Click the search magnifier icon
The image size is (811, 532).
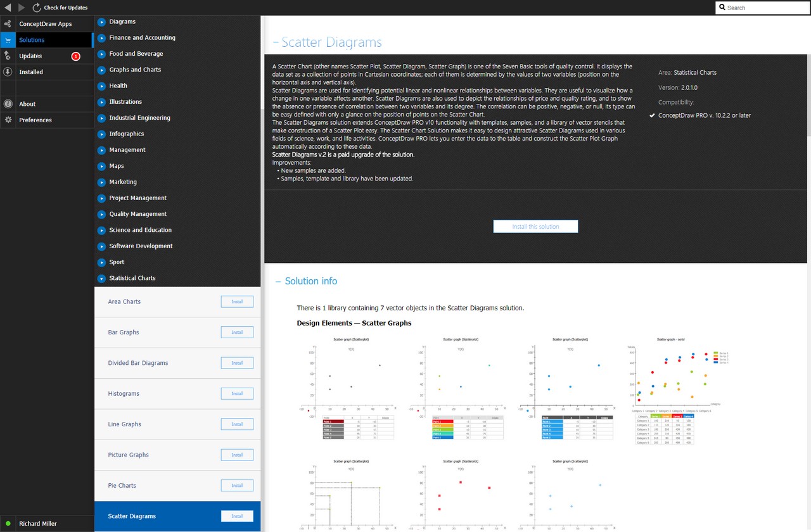click(722, 8)
